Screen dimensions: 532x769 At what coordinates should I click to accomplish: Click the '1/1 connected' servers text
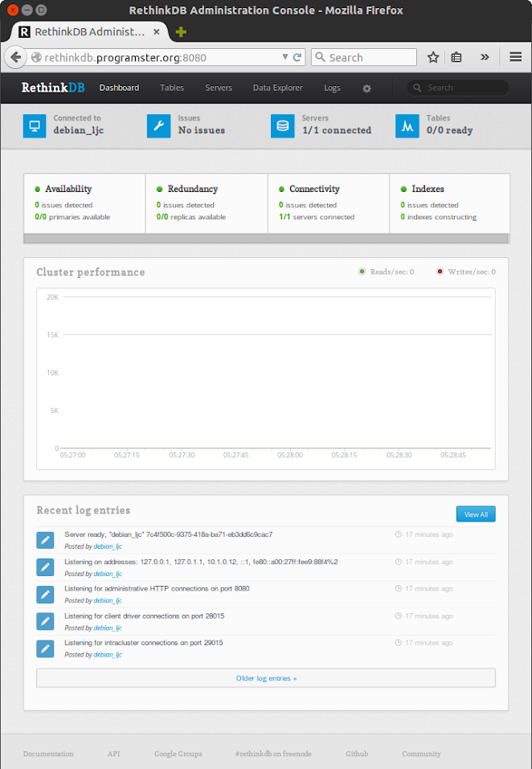(337, 130)
